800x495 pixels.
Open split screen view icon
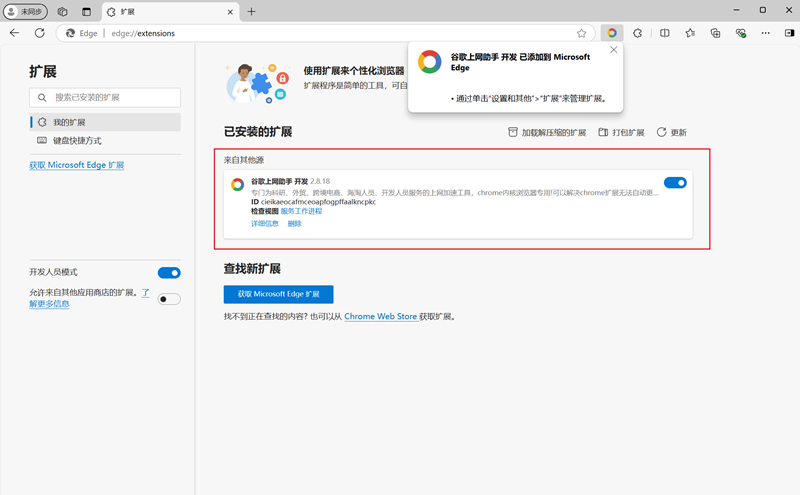click(x=665, y=33)
